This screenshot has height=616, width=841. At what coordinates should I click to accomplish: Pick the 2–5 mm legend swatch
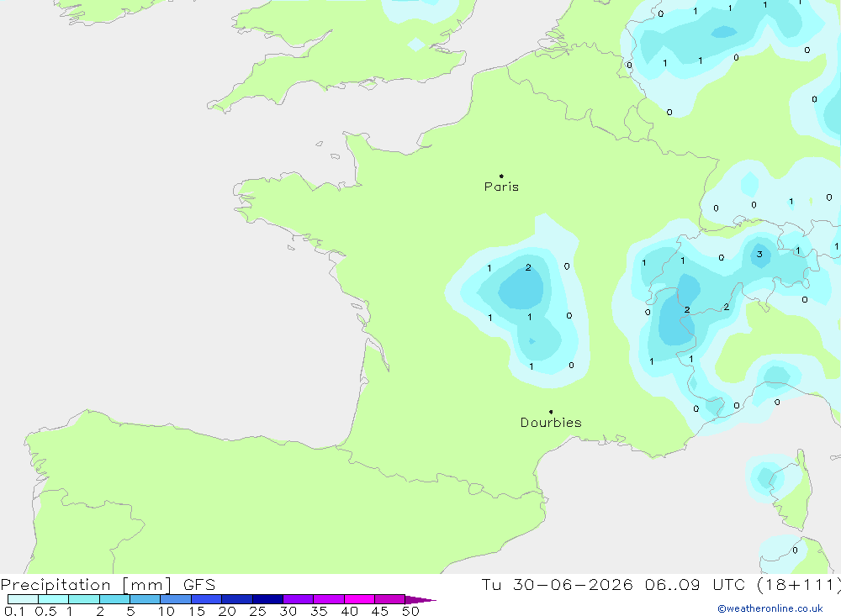tap(114, 599)
